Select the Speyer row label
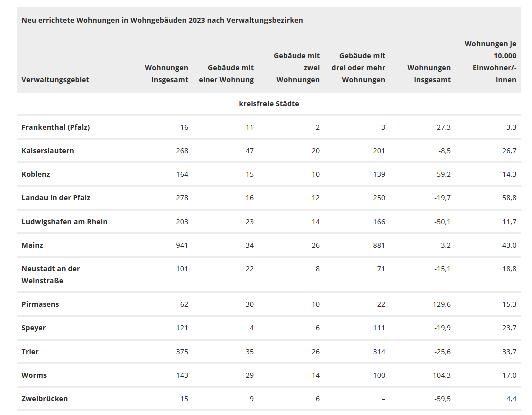 [x=34, y=328]
